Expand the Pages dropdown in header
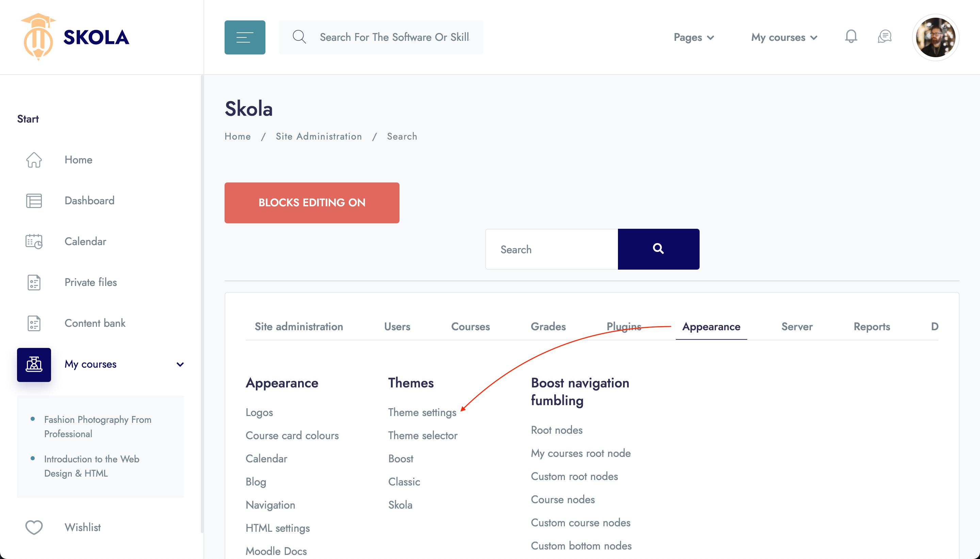Image resolution: width=980 pixels, height=559 pixels. (x=694, y=37)
